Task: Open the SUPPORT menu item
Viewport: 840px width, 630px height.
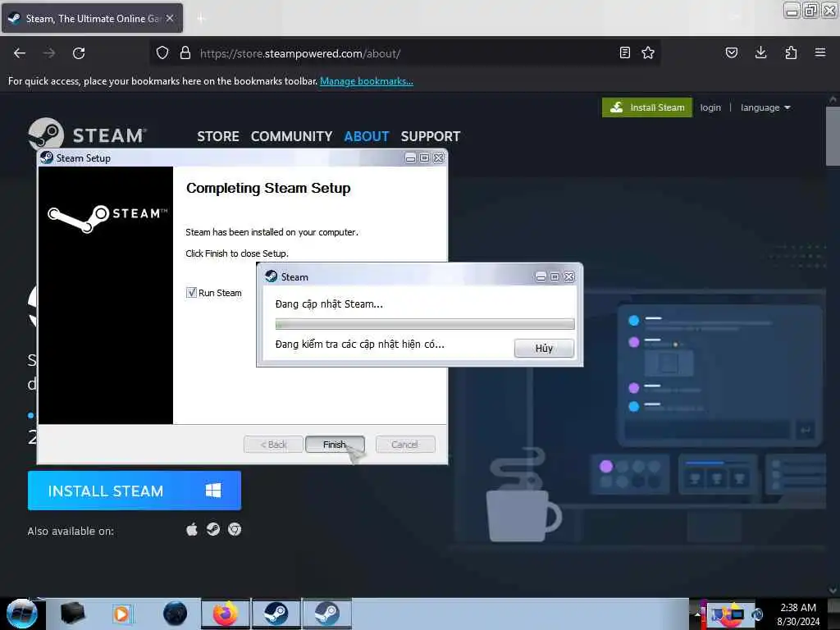Action: (x=431, y=137)
